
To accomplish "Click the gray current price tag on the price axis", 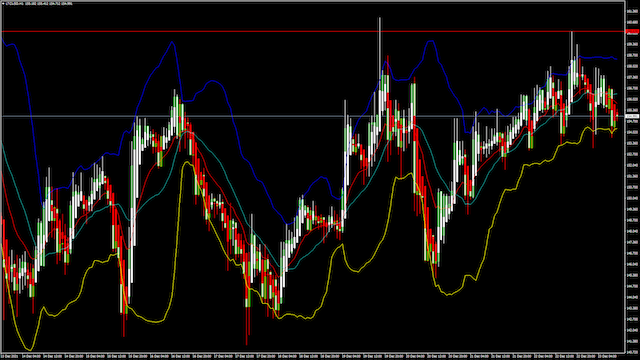I will (632, 116).
